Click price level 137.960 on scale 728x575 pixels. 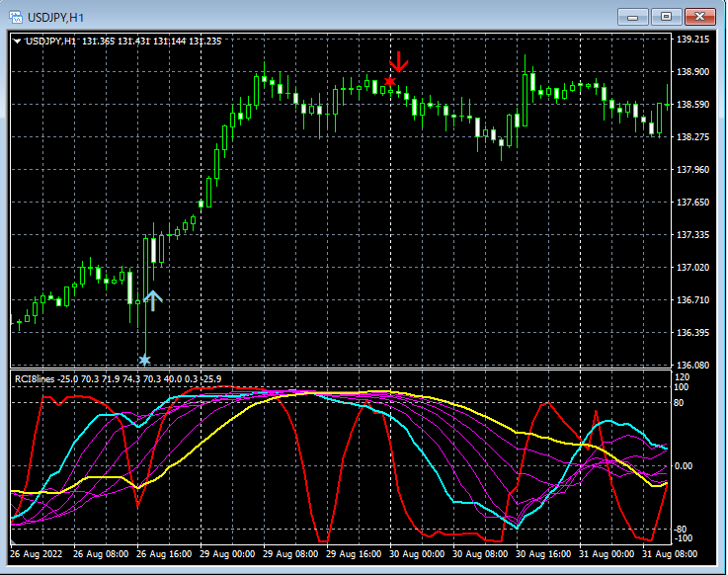[x=692, y=170]
